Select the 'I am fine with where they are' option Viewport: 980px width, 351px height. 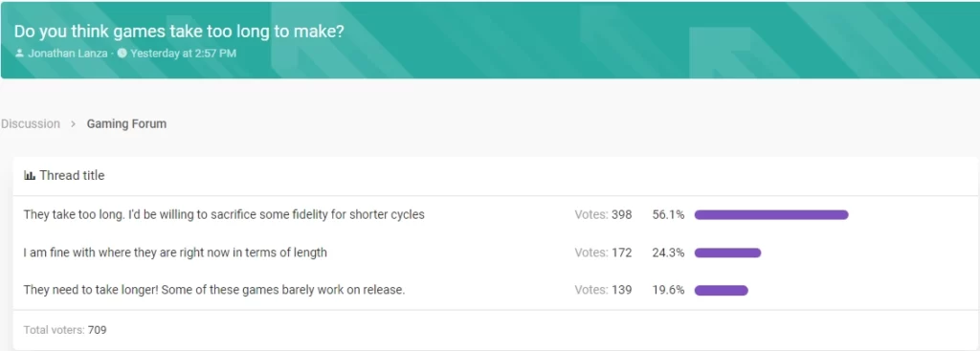pyautogui.click(x=175, y=252)
